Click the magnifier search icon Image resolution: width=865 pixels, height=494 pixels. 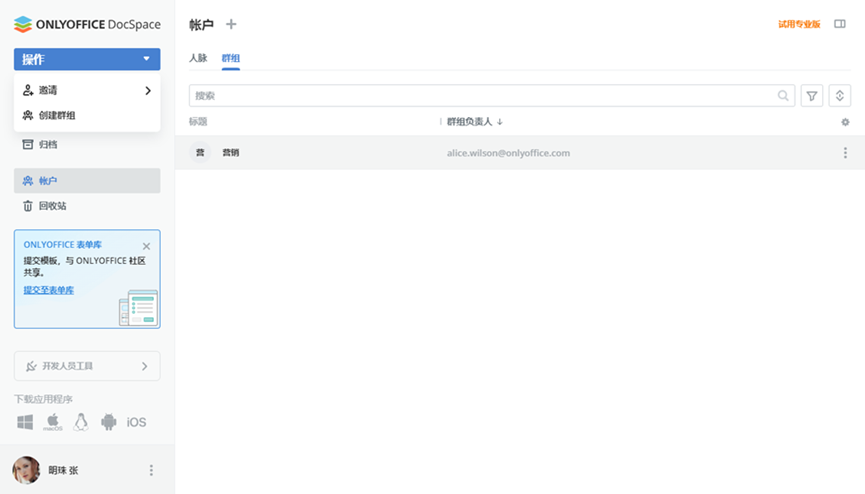click(783, 95)
